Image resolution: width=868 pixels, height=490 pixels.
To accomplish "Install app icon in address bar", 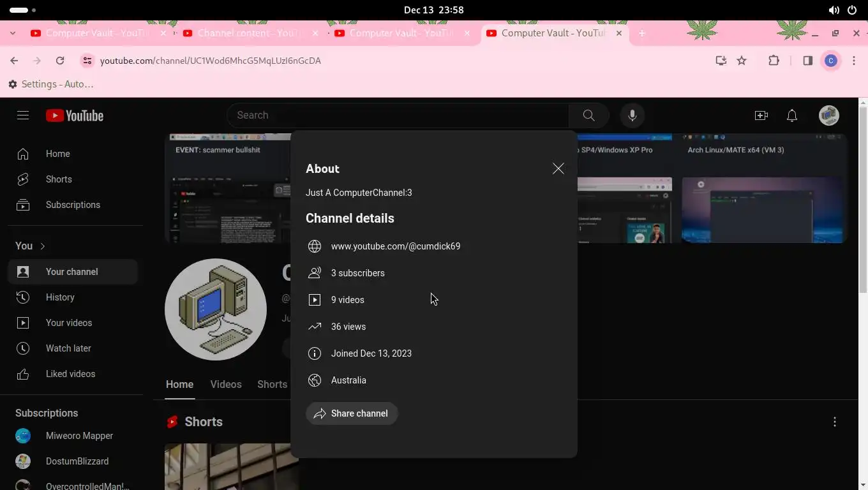I will 721,61.
